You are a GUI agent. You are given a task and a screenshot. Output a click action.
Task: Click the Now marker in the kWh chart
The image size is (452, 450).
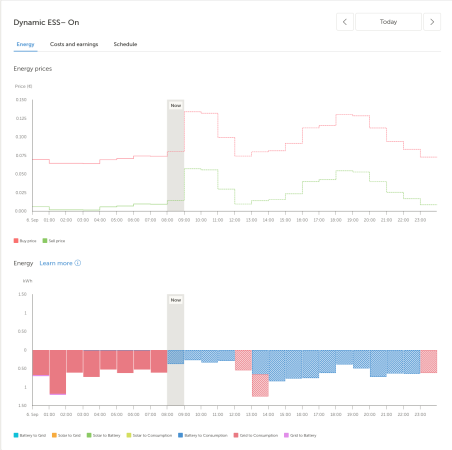[x=176, y=300]
